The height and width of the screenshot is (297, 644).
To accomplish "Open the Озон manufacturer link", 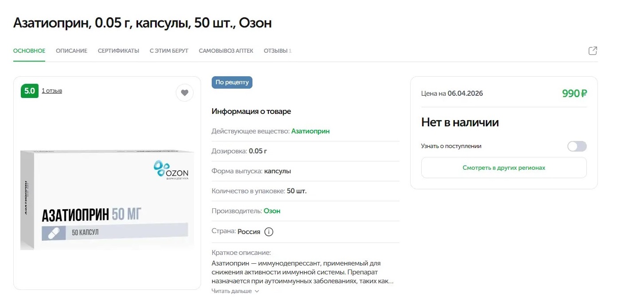I will tap(272, 211).
